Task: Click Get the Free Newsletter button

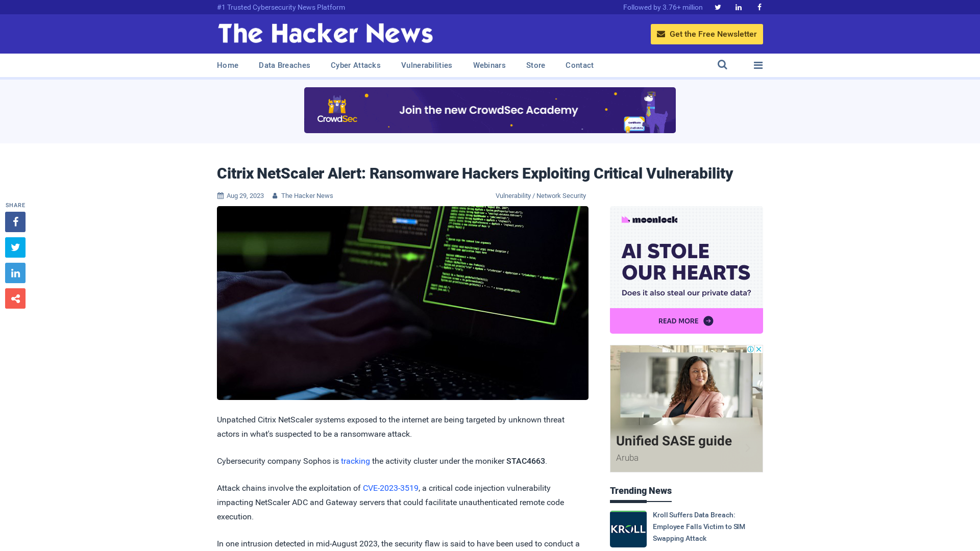Action: 707,34
